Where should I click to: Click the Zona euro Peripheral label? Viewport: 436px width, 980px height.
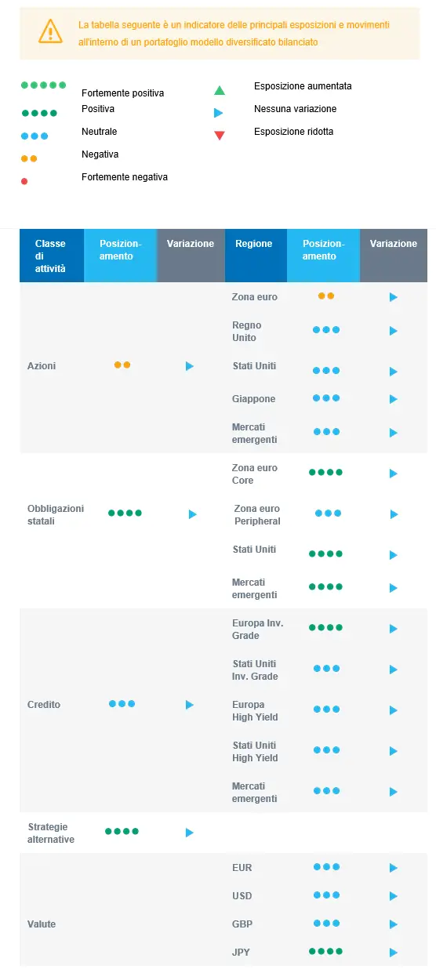[x=257, y=515]
